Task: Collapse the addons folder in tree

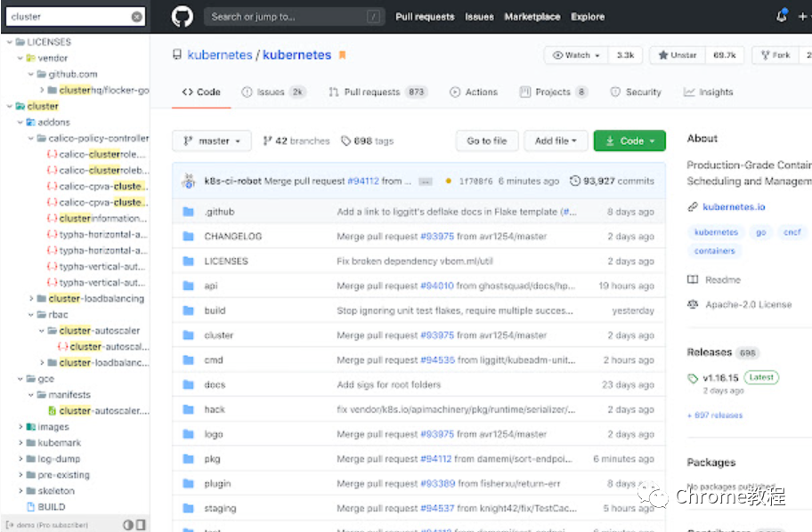Action: pyautogui.click(x=20, y=122)
